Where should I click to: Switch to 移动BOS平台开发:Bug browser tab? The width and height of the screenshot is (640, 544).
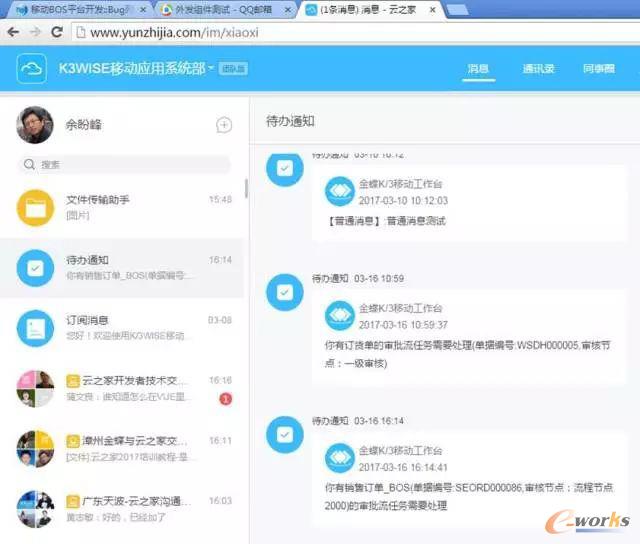tap(80, 9)
